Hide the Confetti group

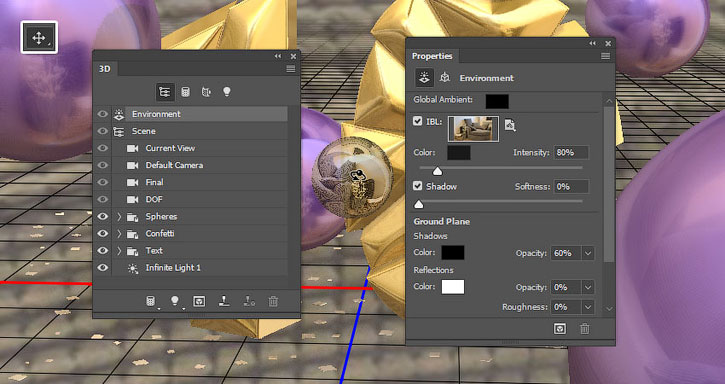(103, 234)
